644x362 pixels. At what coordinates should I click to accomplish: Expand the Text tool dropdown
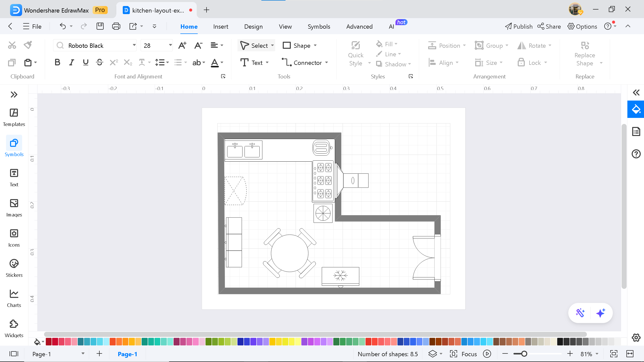coord(267,63)
